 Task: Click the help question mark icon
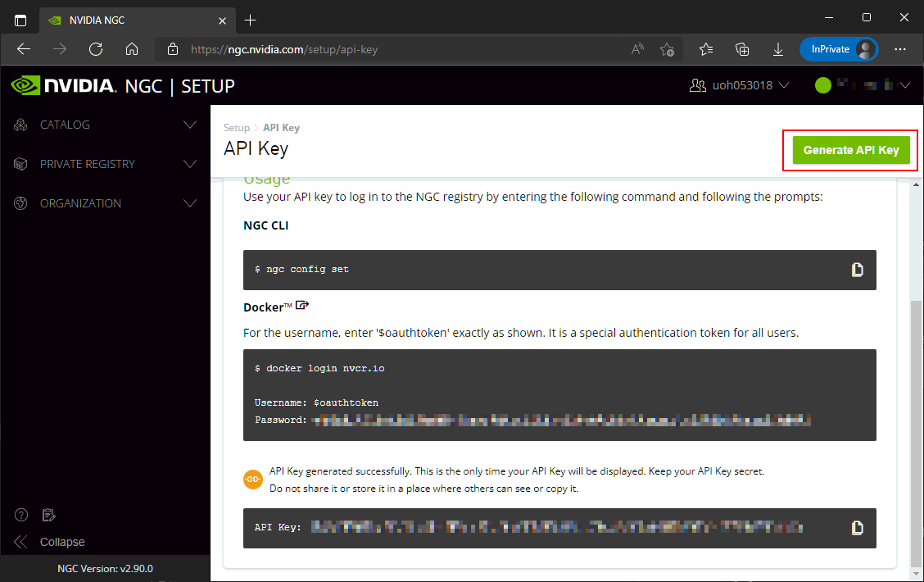click(x=21, y=515)
